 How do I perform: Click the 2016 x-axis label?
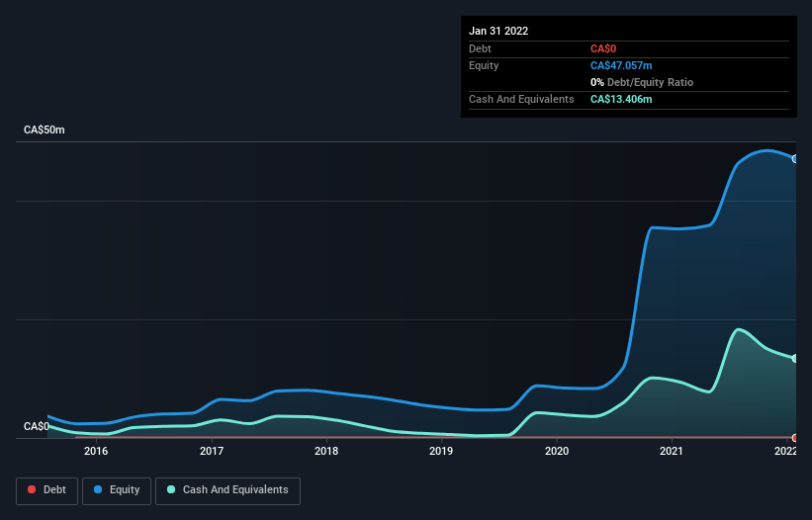tap(96, 451)
